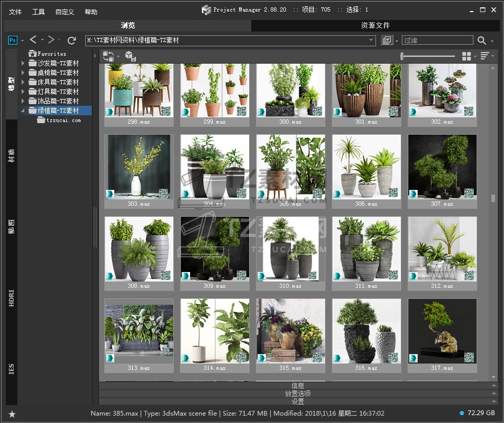Open the HDRI side tab

click(12, 297)
